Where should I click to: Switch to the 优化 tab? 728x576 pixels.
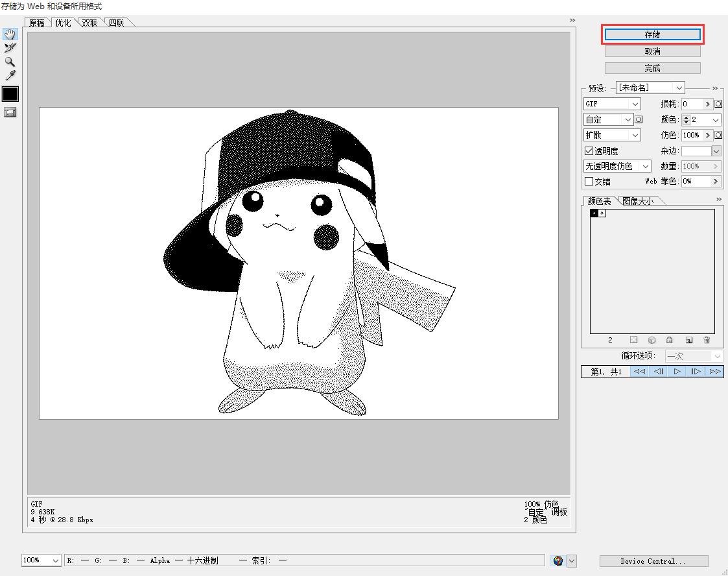tap(63, 22)
